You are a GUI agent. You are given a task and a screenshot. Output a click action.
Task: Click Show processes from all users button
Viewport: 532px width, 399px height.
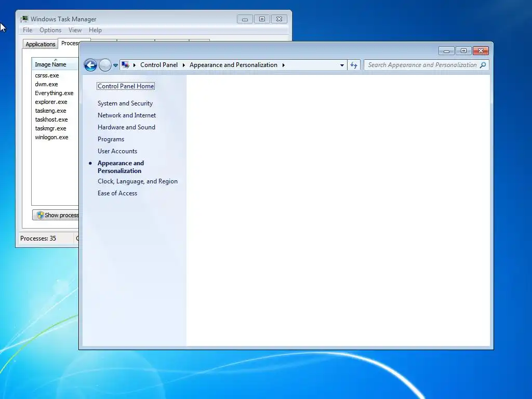(56, 215)
